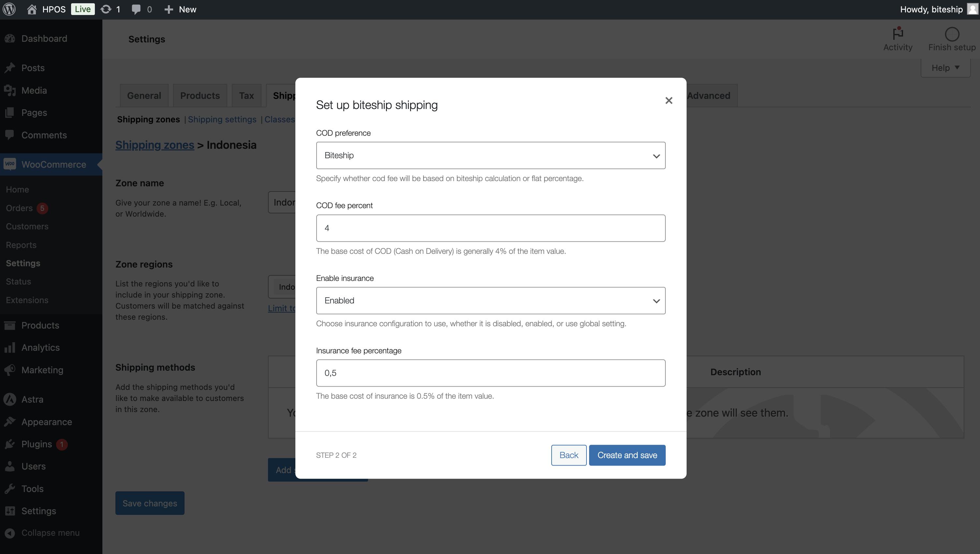980x554 pixels.
Task: Open the Dashboard icon in the sidebar
Action: pyautogui.click(x=10, y=38)
